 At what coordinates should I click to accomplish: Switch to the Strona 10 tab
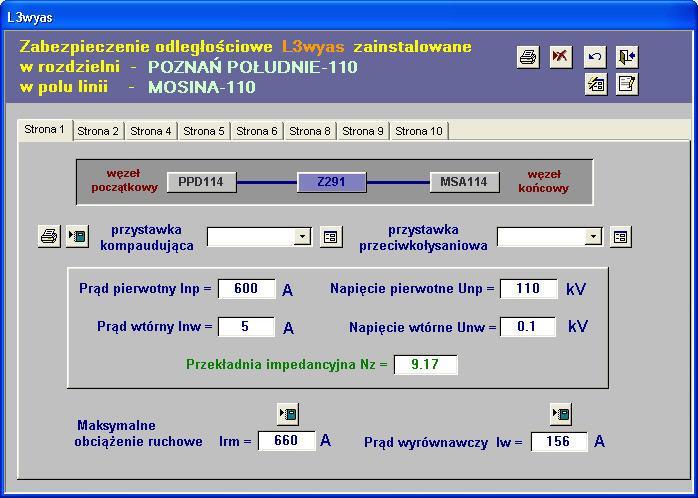coord(419,131)
